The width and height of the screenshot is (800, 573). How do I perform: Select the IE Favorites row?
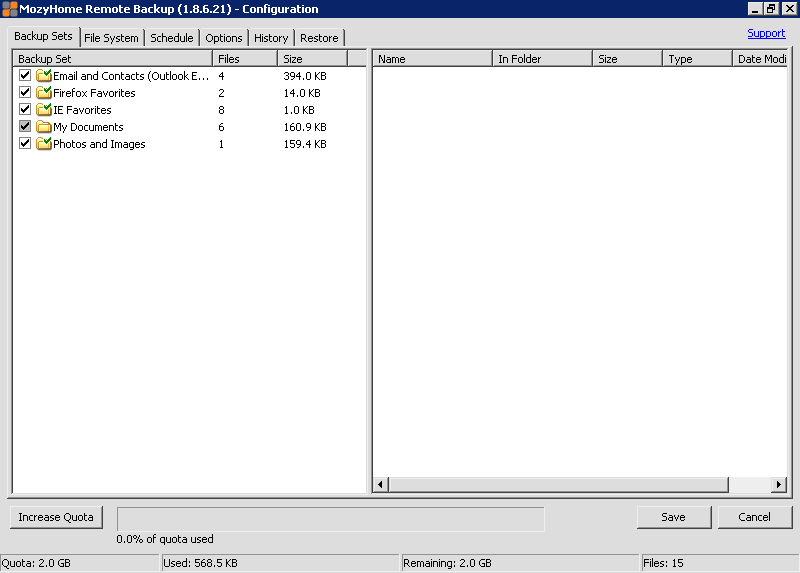click(189, 110)
